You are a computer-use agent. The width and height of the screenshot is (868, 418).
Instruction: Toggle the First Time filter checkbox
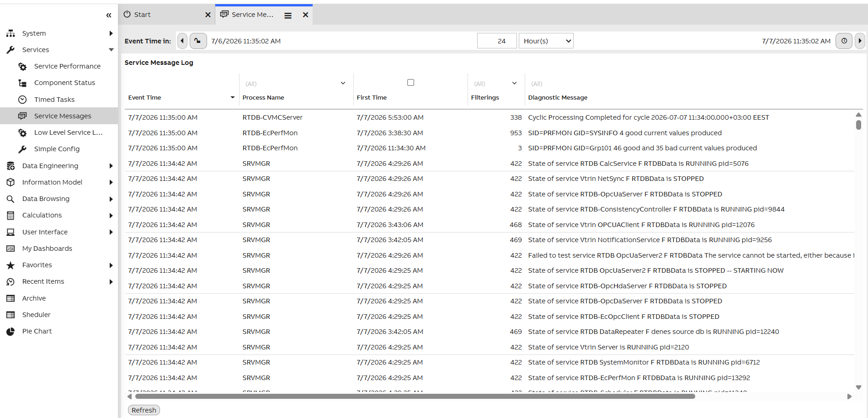pyautogui.click(x=410, y=83)
